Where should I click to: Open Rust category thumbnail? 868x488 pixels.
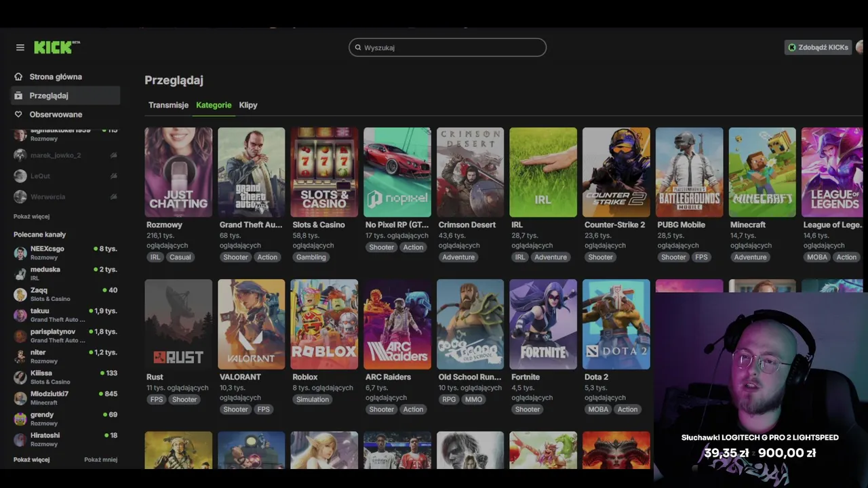coord(178,324)
